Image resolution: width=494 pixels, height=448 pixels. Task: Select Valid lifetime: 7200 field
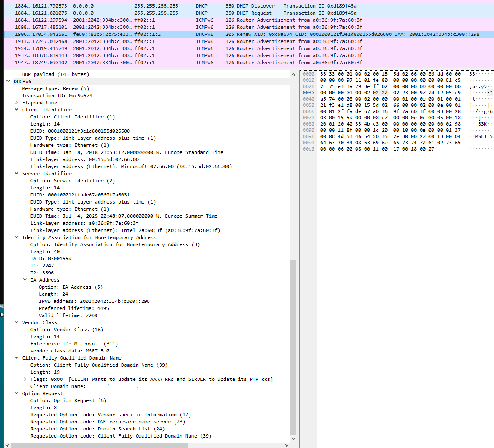pos(68,315)
